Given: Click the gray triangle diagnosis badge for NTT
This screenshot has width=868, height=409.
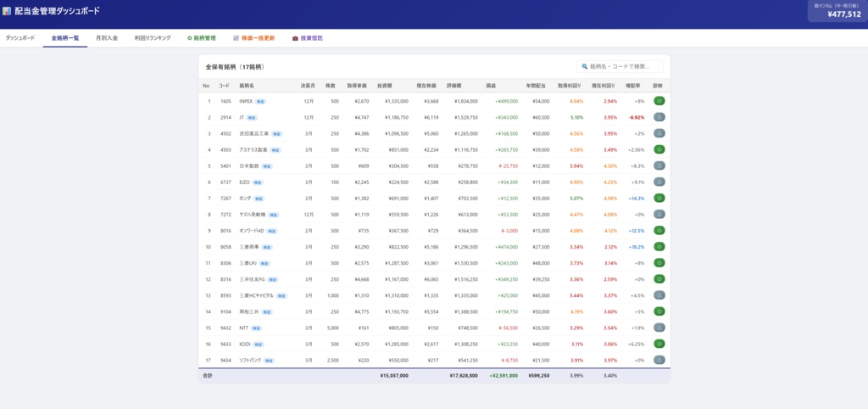Looking at the screenshot, I should pos(659,328).
